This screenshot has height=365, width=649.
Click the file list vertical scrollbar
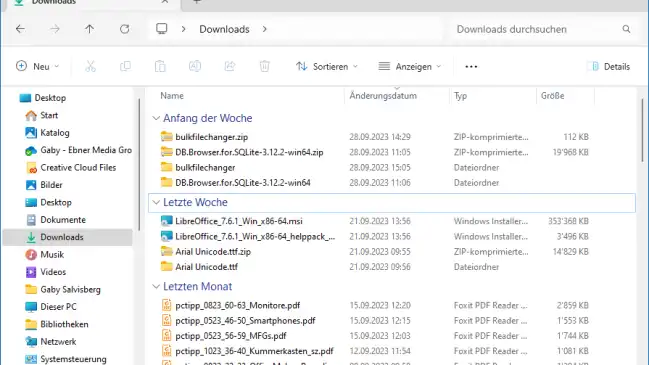tap(642, 130)
